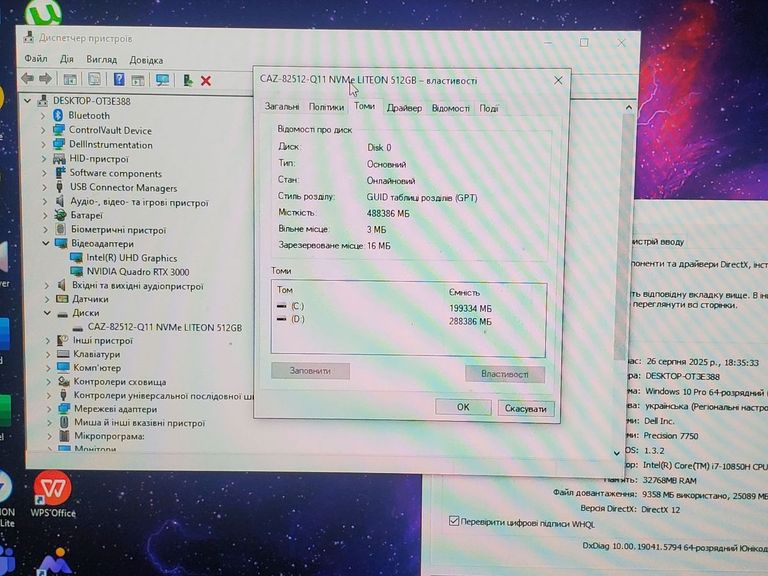Collapse the Відеоадаптери tree node
768x576 pixels.
point(45,243)
